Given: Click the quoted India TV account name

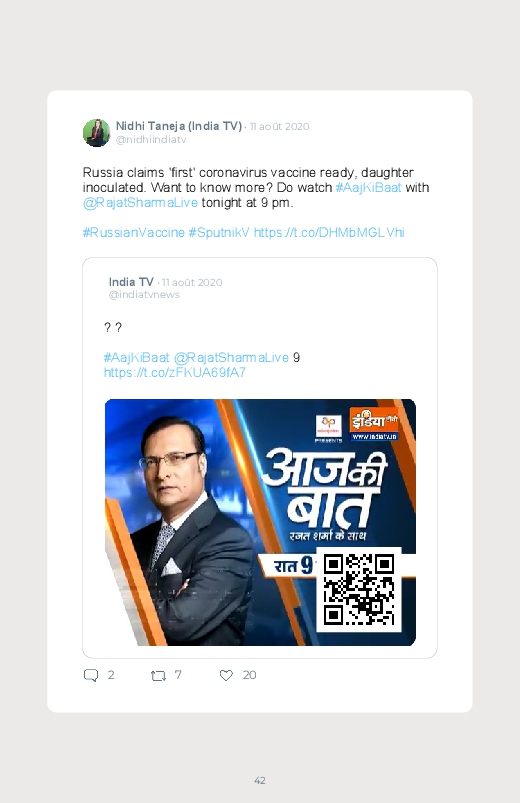Looking at the screenshot, I should pos(131,282).
